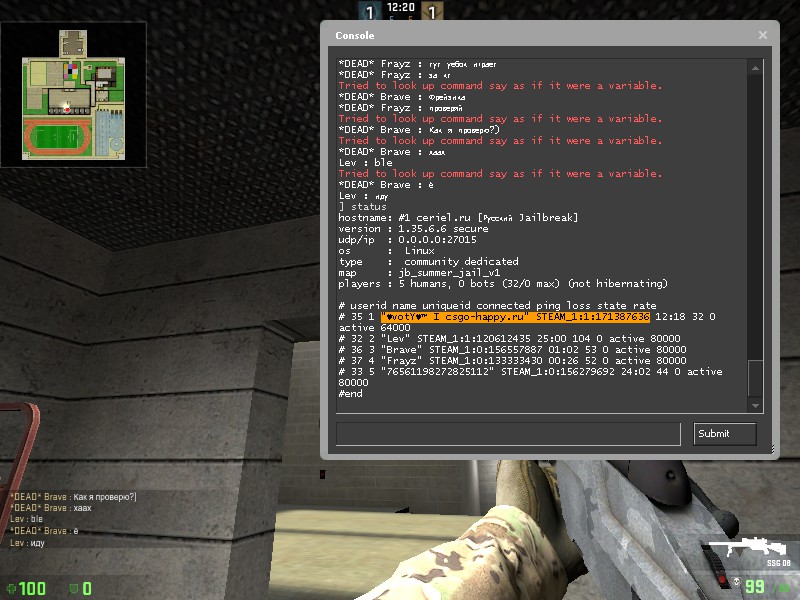Close the Console window
Screen dimensions: 800x600
(763, 35)
